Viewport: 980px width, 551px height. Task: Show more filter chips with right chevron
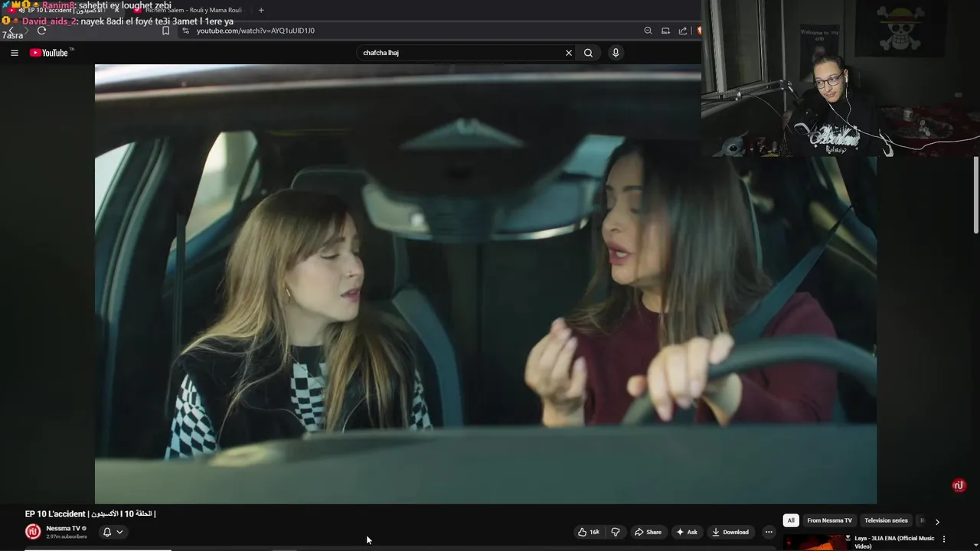(937, 521)
